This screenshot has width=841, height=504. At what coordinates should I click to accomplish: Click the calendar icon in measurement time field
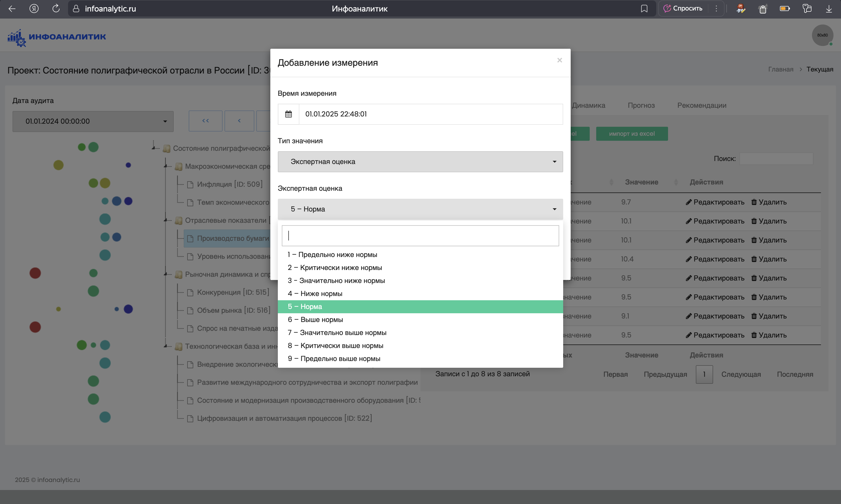coord(288,114)
